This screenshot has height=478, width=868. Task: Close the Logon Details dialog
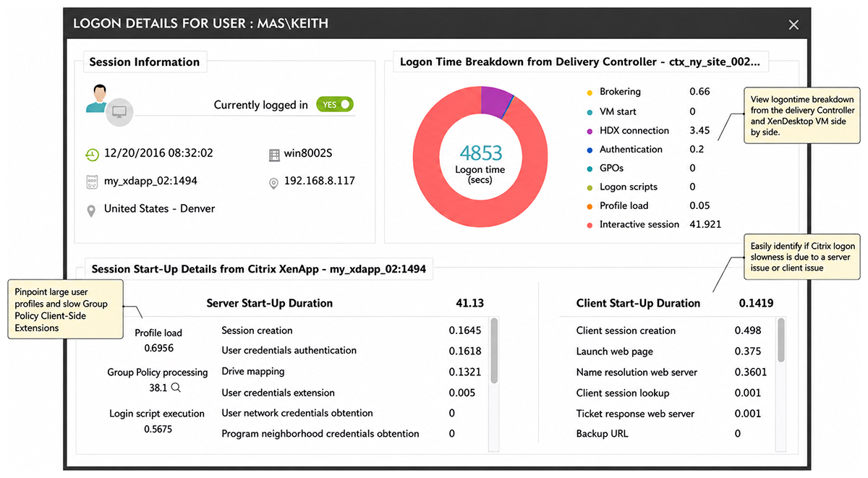point(793,25)
